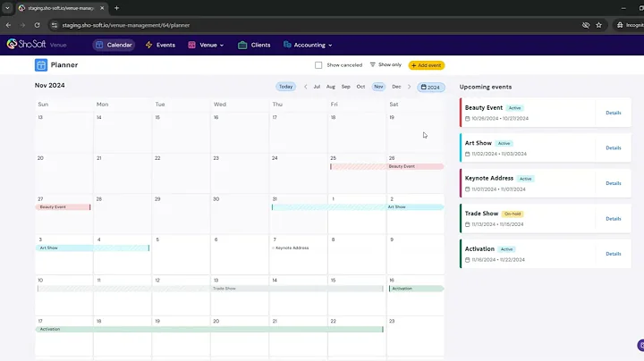Click the eye-slash tracking icon in address bar

[586, 25]
